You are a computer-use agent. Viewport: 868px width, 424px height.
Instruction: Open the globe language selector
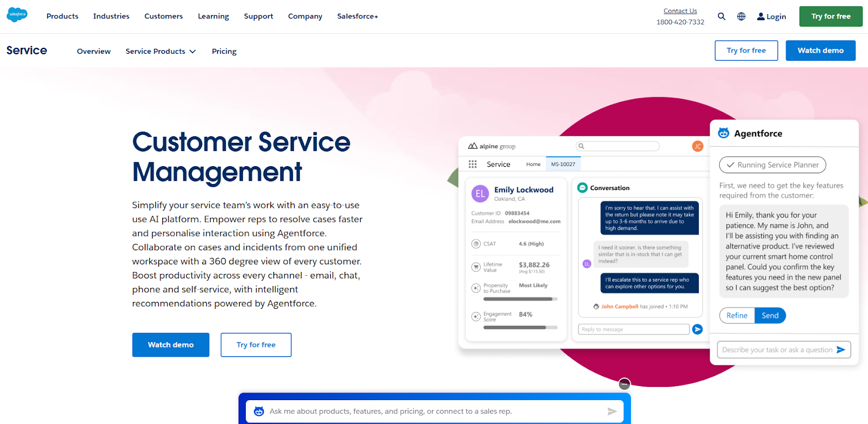(x=741, y=16)
